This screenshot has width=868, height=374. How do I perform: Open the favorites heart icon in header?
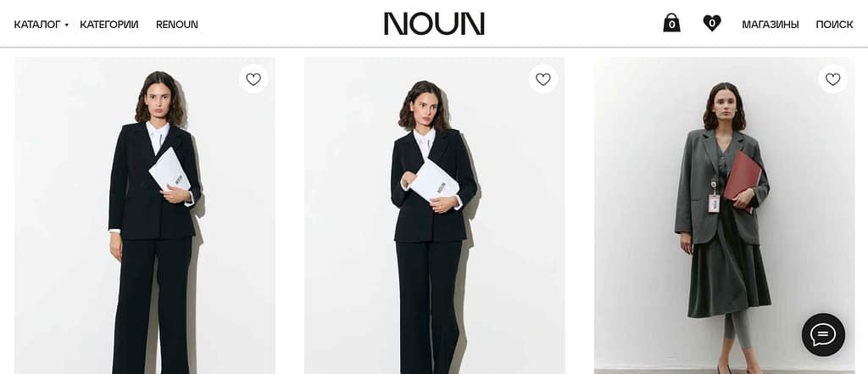[x=712, y=23]
